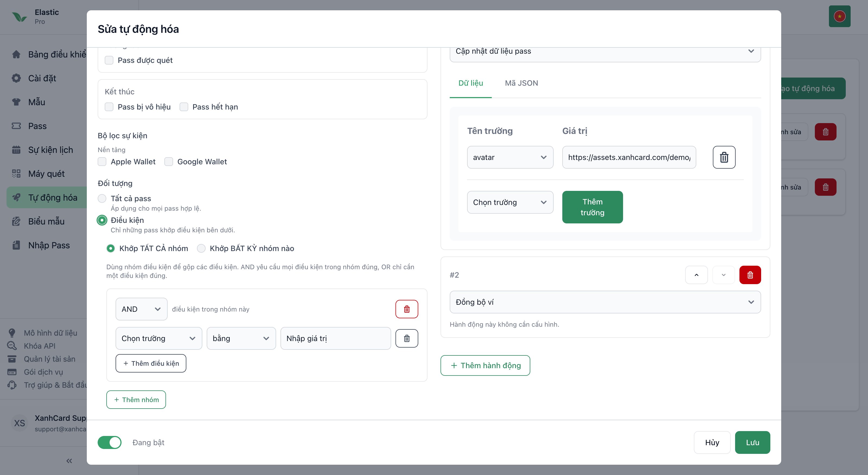Move action #2 down
The width and height of the screenshot is (868, 475).
coord(723,275)
